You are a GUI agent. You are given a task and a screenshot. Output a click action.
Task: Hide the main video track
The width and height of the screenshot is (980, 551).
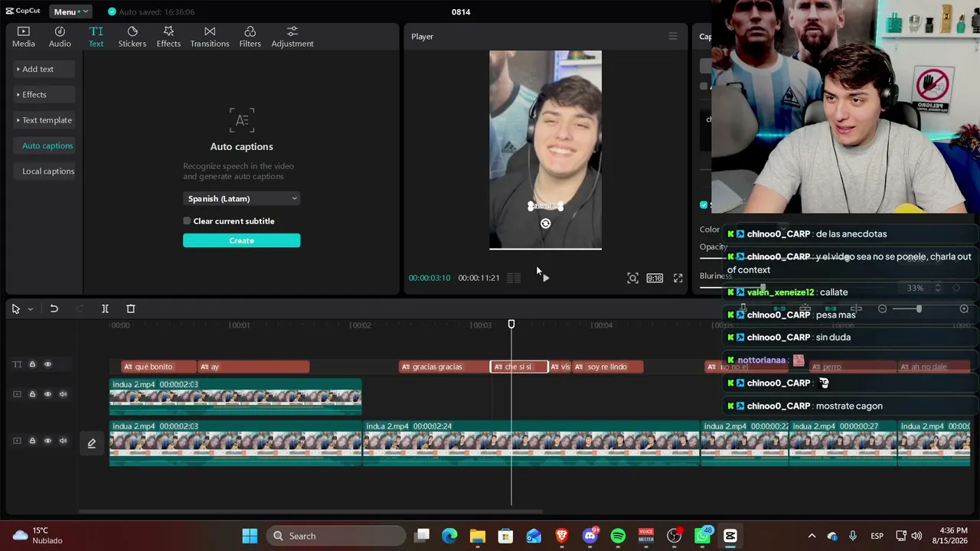click(47, 441)
